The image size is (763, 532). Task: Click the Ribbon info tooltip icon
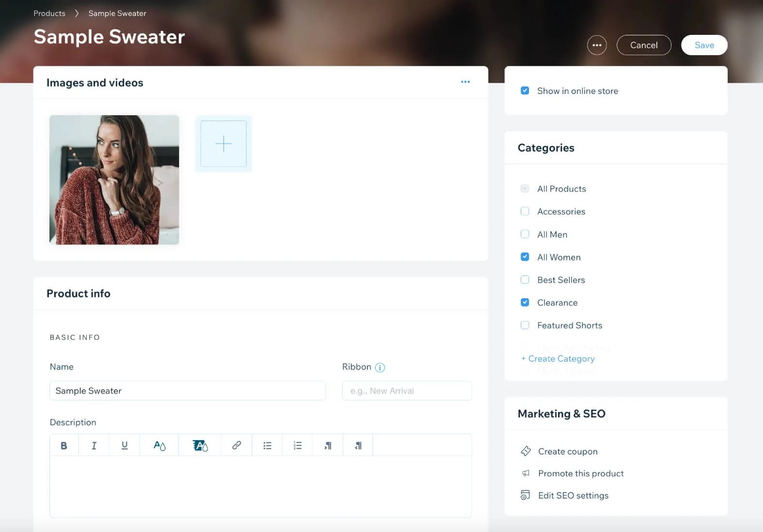(380, 367)
